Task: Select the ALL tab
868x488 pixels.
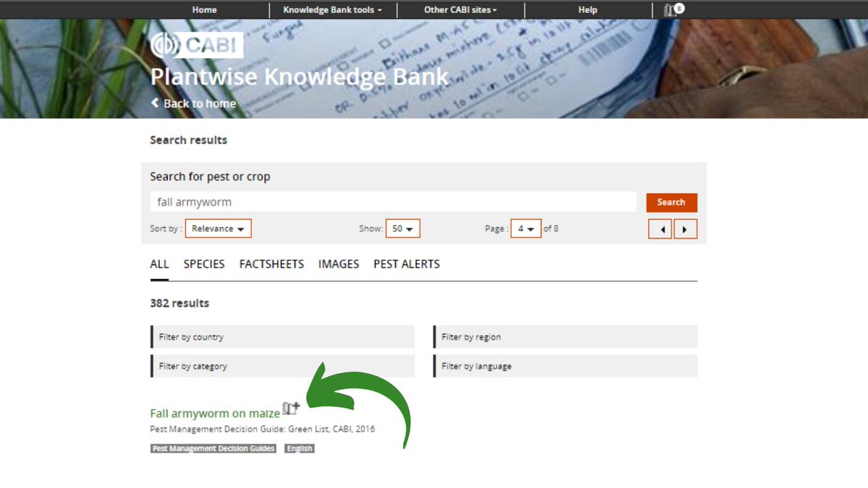Action: [159, 265]
